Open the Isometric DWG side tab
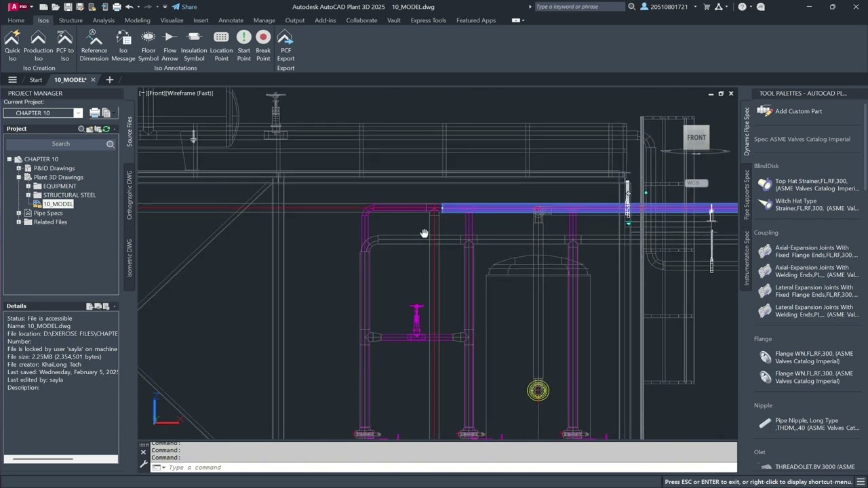This screenshot has width=868, height=488. tap(130, 258)
